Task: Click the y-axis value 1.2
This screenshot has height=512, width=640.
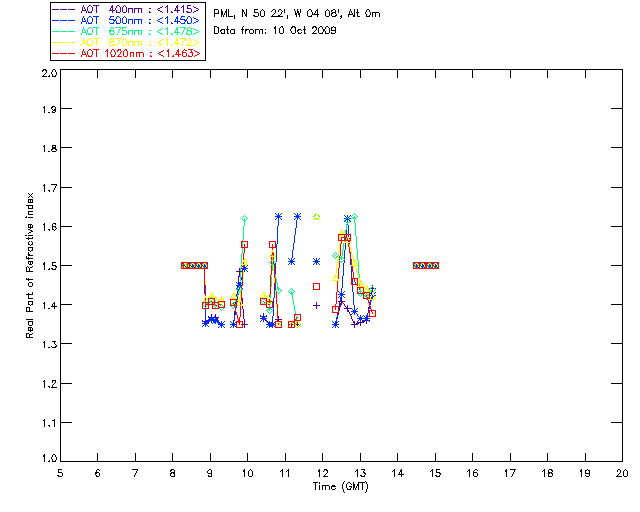Action: tap(49, 384)
